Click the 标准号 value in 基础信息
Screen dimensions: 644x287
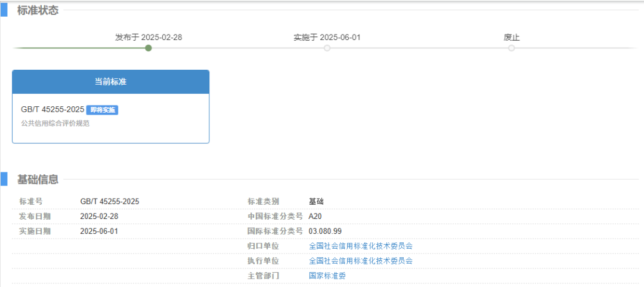coord(110,202)
